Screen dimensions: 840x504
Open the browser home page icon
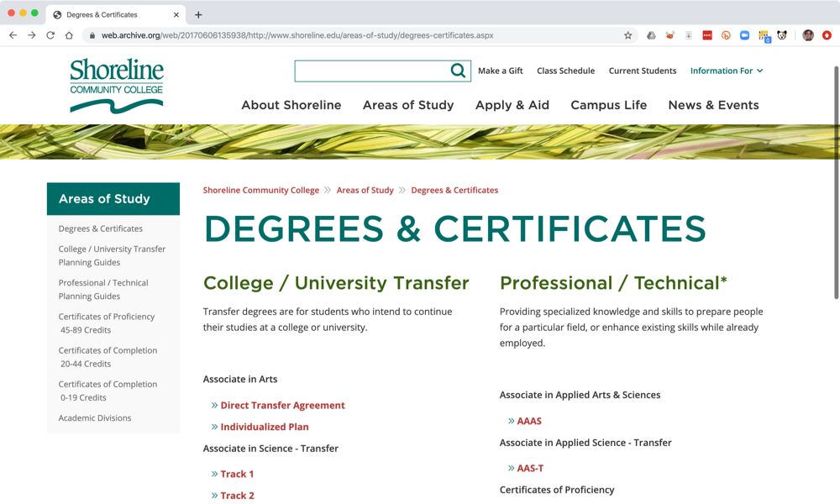coord(69,35)
